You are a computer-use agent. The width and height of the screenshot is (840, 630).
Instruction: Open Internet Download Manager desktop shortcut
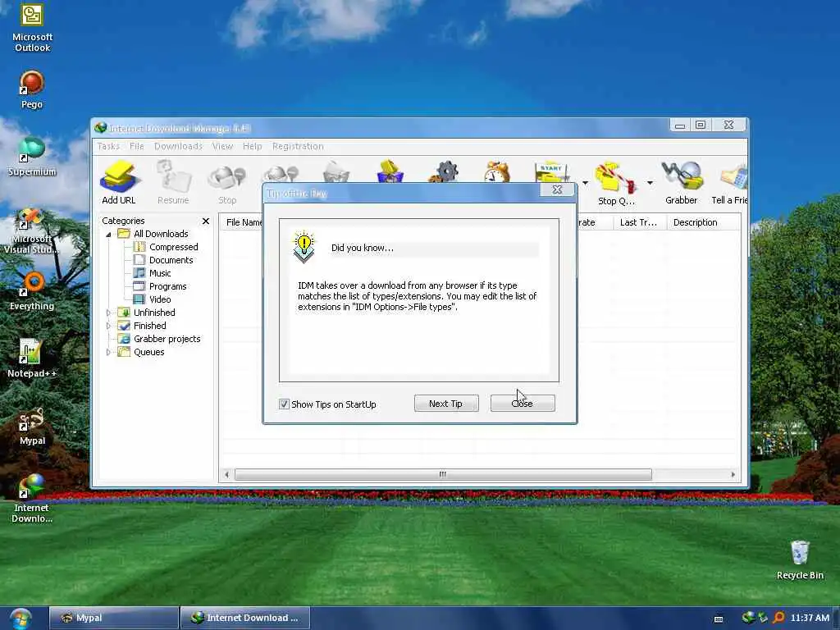pos(32,498)
